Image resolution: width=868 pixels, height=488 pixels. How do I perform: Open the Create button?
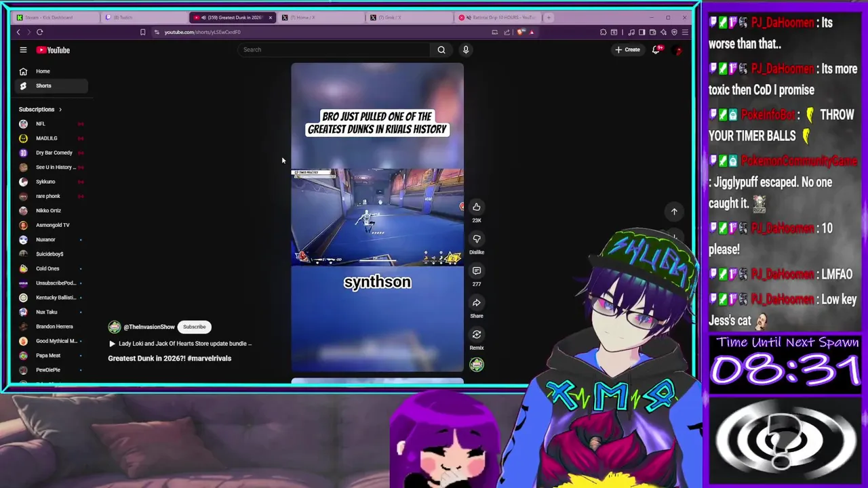627,49
